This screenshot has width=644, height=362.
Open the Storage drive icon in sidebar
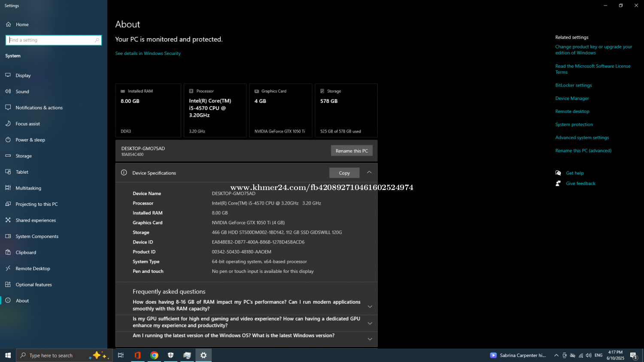[x=8, y=156]
